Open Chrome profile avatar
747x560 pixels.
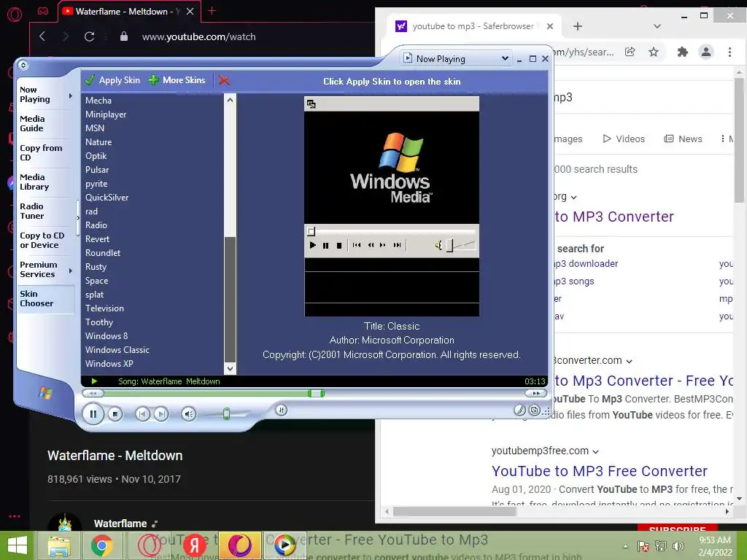(x=706, y=52)
